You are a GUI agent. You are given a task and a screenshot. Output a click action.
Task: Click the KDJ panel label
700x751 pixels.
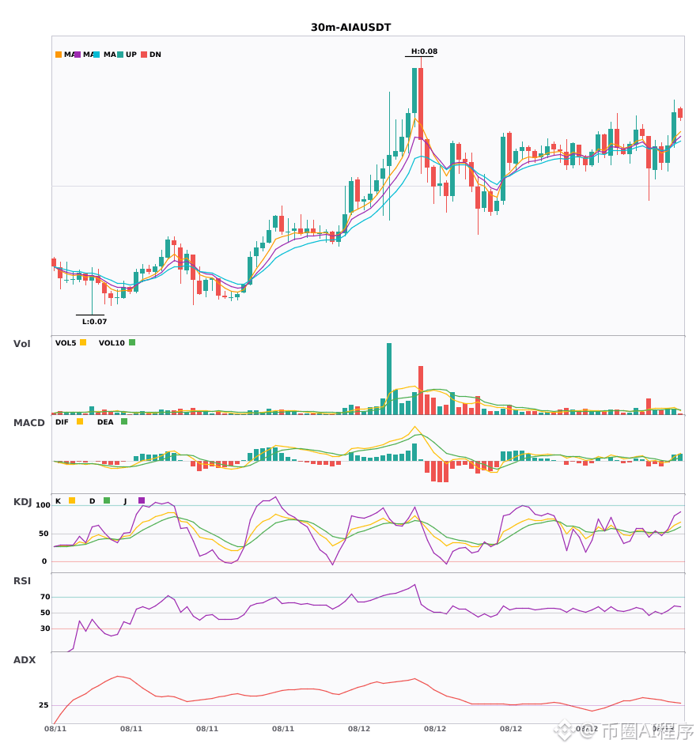click(x=22, y=502)
